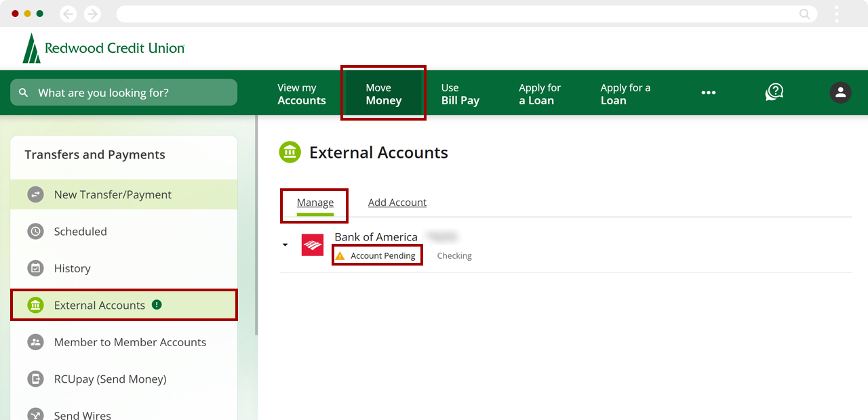
Task: Click the search magnifier icon in green bar
Action: [24, 93]
